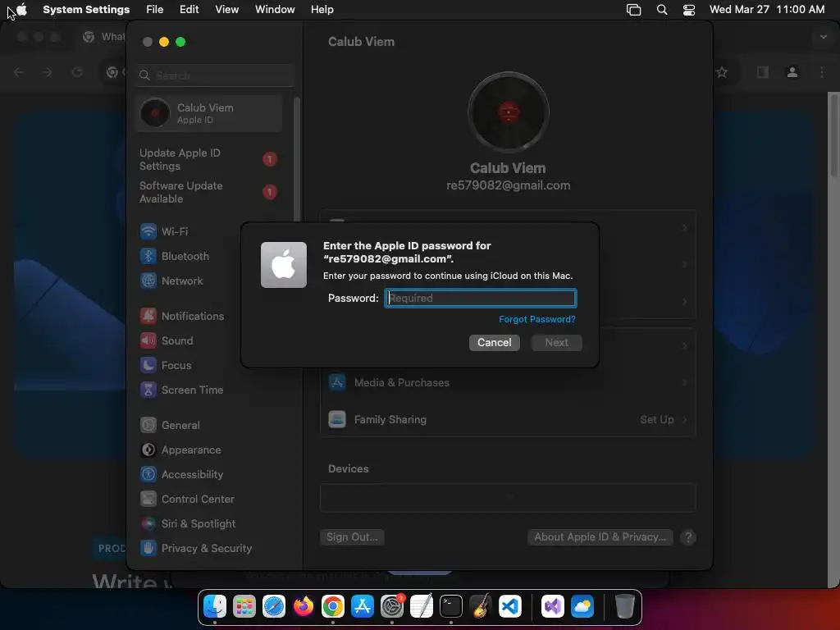Click the Family Sharing icon
Screen dimensions: 840x630
(337, 419)
